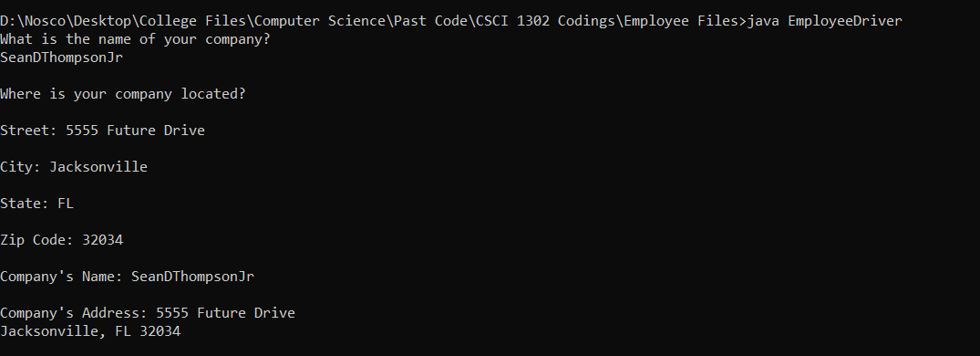Click the 5555 Future Drive value after Street
The height and width of the screenshot is (356, 980).
click(135, 131)
